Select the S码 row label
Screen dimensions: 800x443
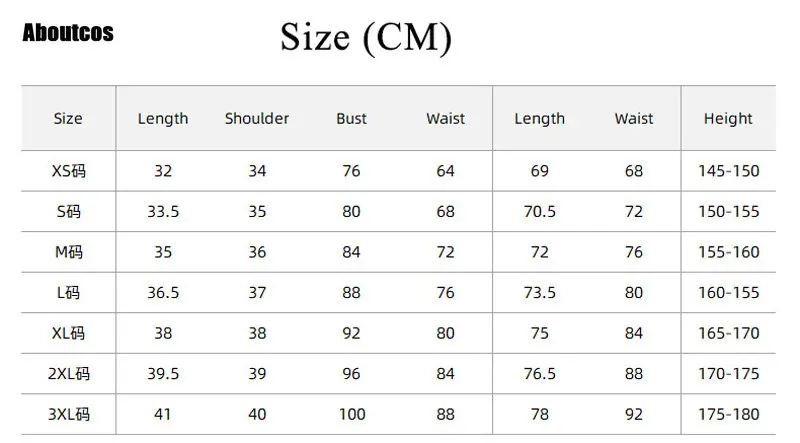(x=69, y=212)
